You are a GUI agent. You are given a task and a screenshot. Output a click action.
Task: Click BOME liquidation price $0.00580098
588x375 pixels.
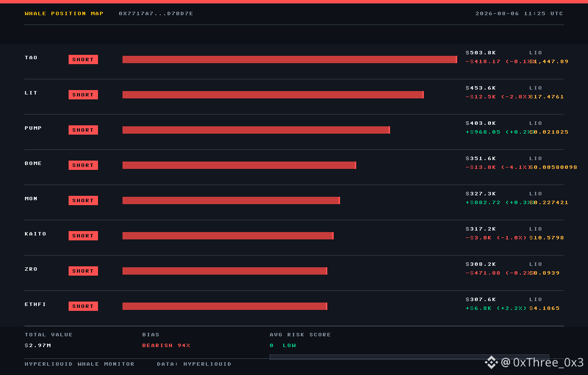click(x=553, y=167)
